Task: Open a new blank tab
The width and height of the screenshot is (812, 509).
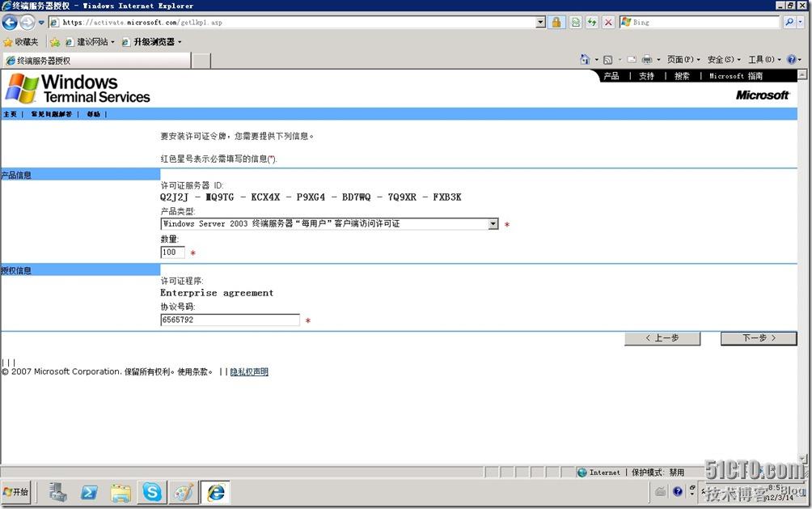Action: point(201,62)
